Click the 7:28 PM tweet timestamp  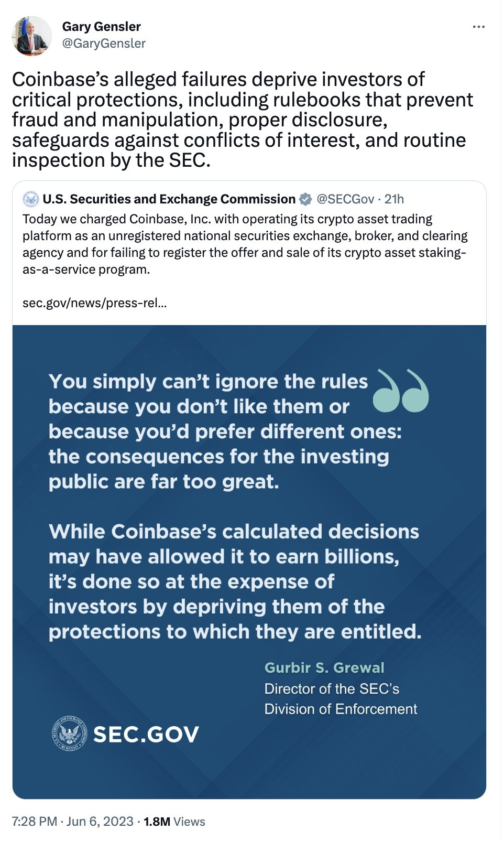point(34,822)
